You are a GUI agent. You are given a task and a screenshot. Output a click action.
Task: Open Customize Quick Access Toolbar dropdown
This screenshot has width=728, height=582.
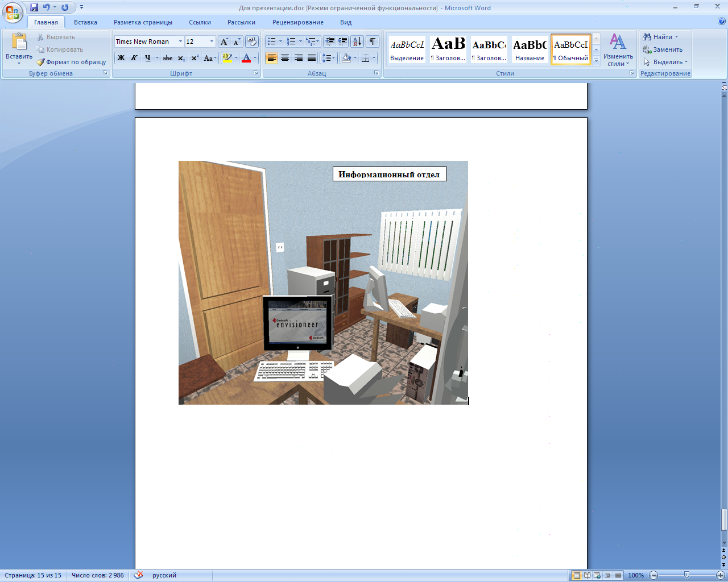point(82,7)
